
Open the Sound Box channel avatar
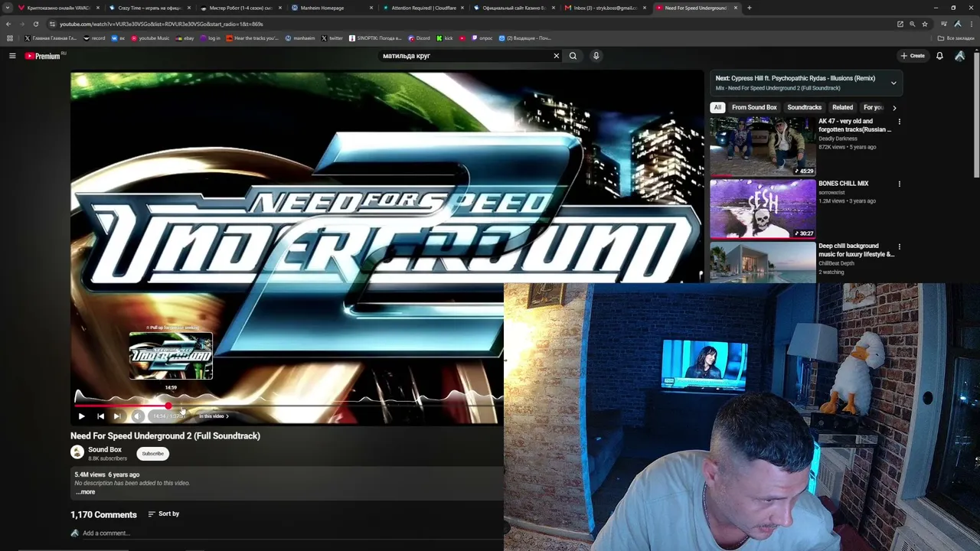[x=77, y=452]
